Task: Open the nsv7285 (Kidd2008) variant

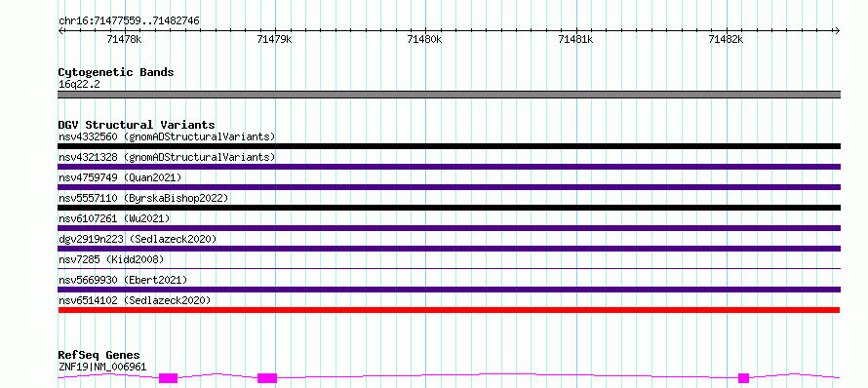Action: click(111, 259)
